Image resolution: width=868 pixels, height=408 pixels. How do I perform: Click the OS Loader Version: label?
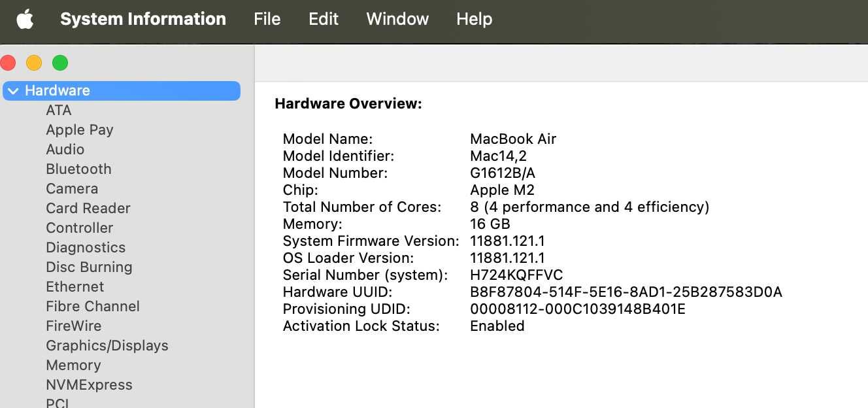tap(348, 258)
